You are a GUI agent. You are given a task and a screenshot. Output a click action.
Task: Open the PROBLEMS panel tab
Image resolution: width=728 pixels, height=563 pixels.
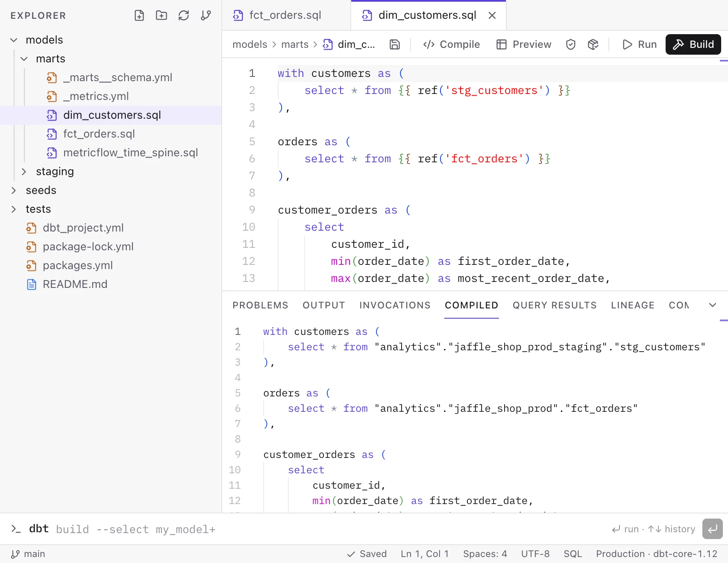tap(260, 305)
